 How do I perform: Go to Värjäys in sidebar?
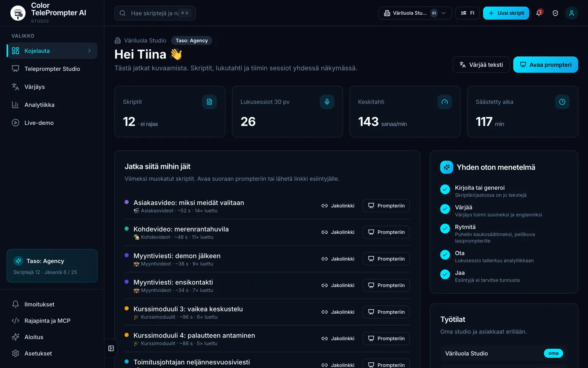[52, 87]
